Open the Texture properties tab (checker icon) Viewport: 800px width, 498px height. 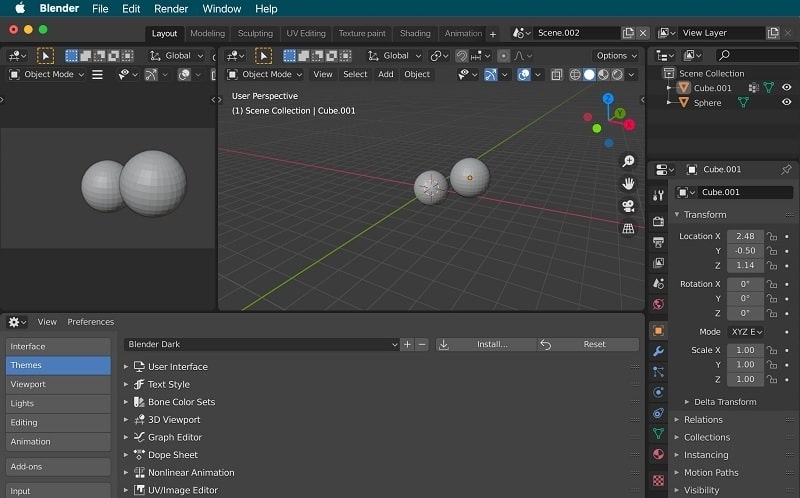click(658, 480)
